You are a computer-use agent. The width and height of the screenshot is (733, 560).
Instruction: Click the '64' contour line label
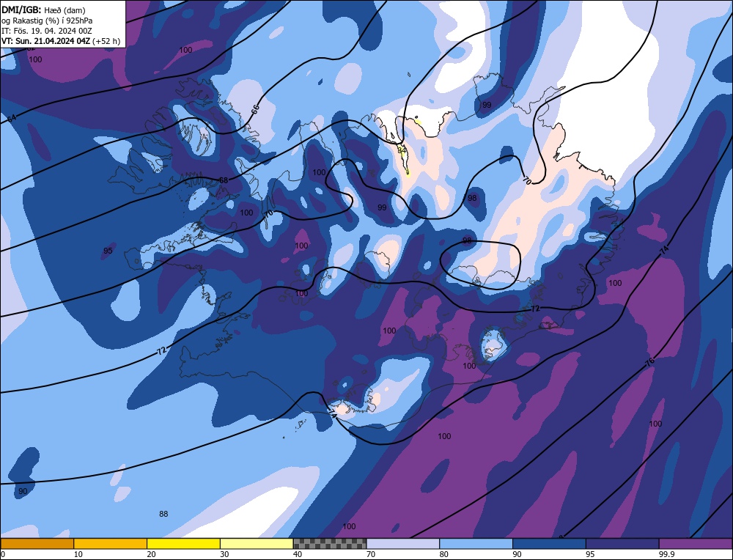pyautogui.click(x=12, y=118)
